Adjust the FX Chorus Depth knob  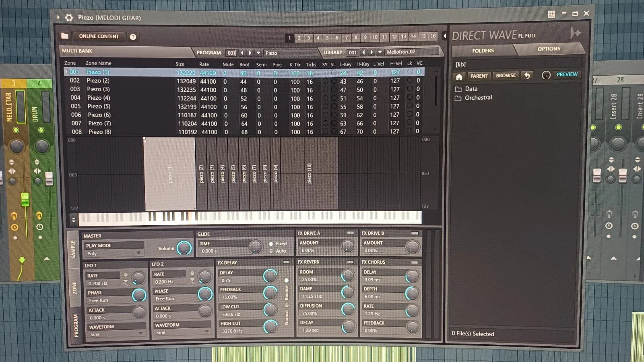[x=412, y=293]
